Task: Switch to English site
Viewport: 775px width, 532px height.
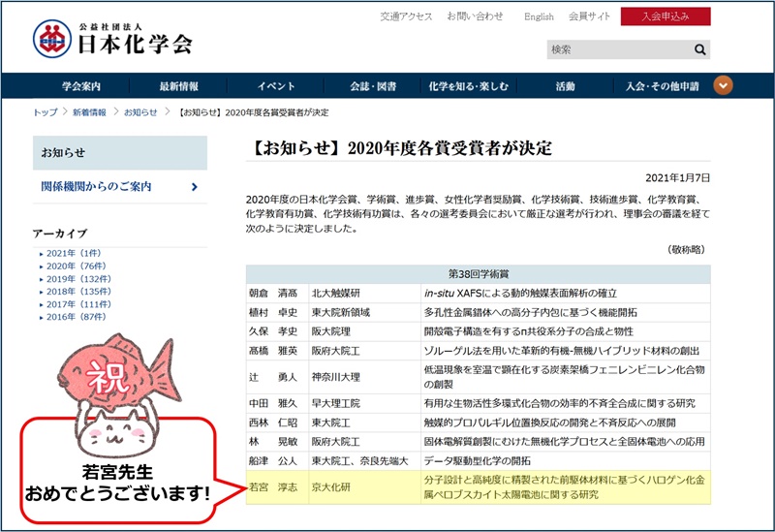Action: tap(539, 16)
